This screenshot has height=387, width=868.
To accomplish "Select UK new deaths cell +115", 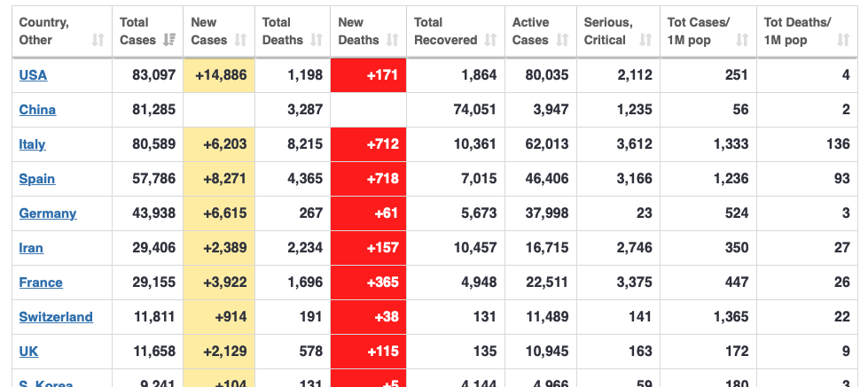I will [x=369, y=351].
